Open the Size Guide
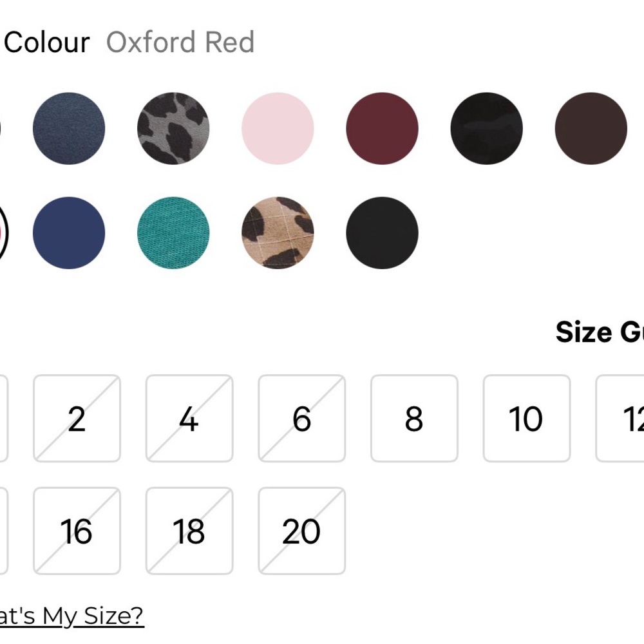Viewport: 644px width, 644px height. [600, 332]
